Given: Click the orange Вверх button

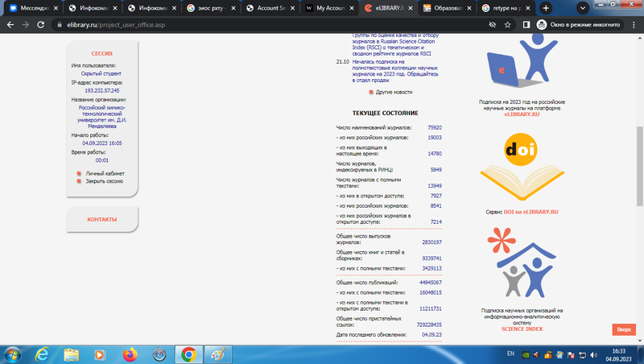Looking at the screenshot, I should tap(625, 329).
